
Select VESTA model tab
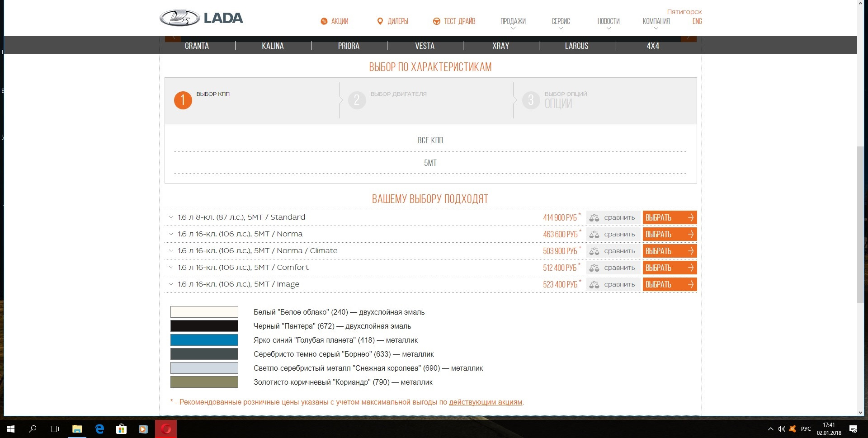tap(425, 46)
